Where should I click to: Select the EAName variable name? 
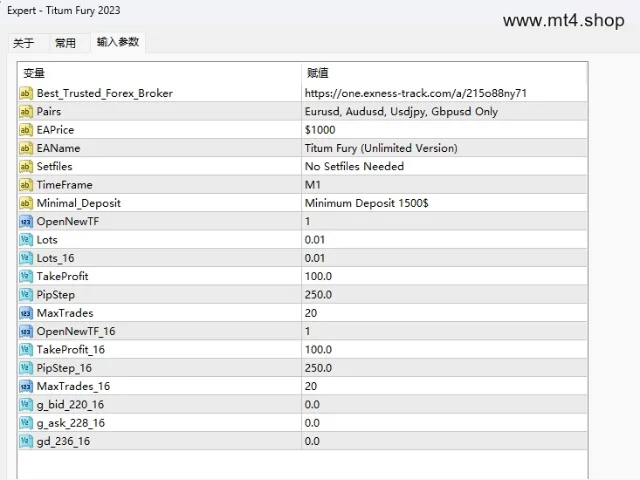click(58, 148)
